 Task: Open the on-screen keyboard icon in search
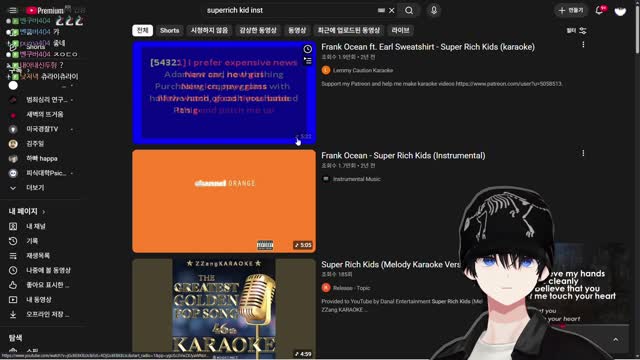pyautogui.click(x=381, y=10)
